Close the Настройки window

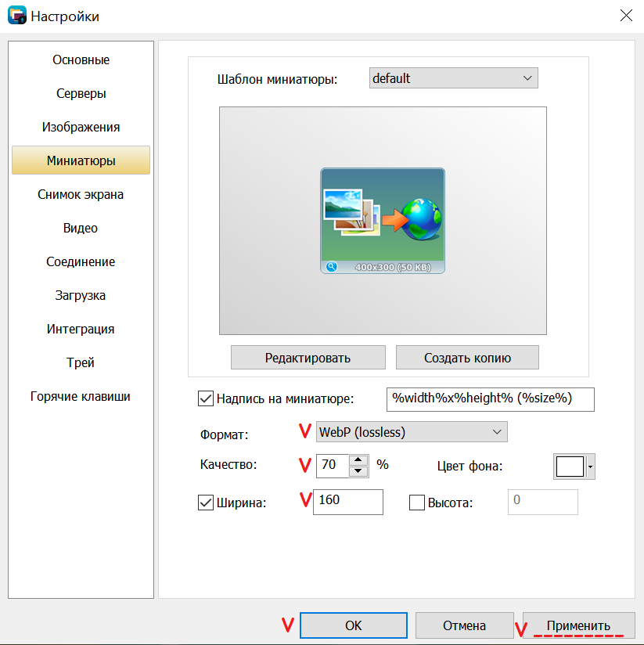tap(626, 16)
